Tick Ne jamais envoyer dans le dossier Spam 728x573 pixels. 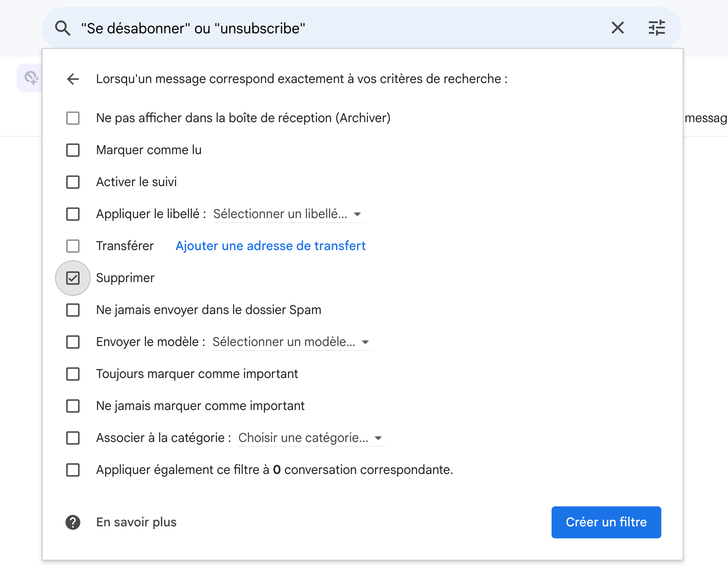(x=73, y=310)
